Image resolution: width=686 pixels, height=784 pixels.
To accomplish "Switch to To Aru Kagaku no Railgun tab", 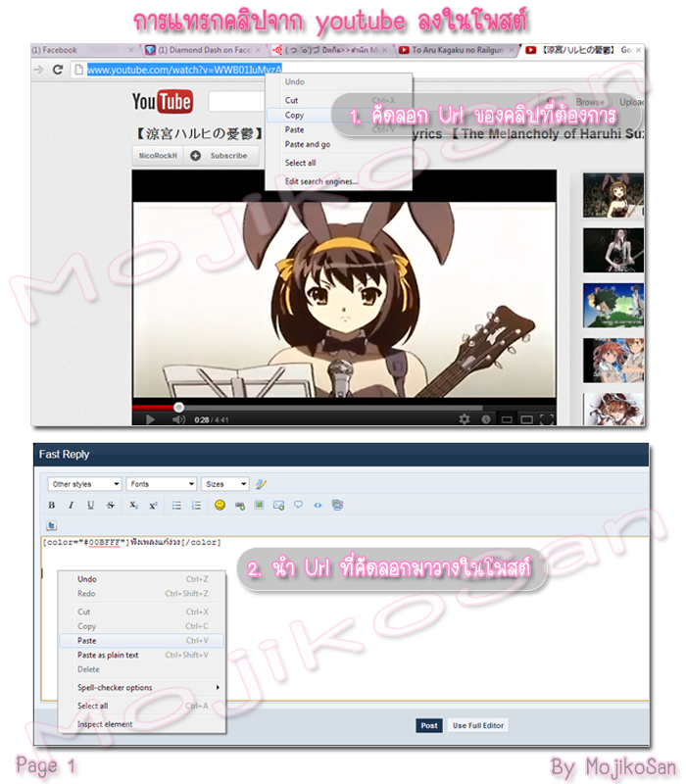I will pos(456,50).
